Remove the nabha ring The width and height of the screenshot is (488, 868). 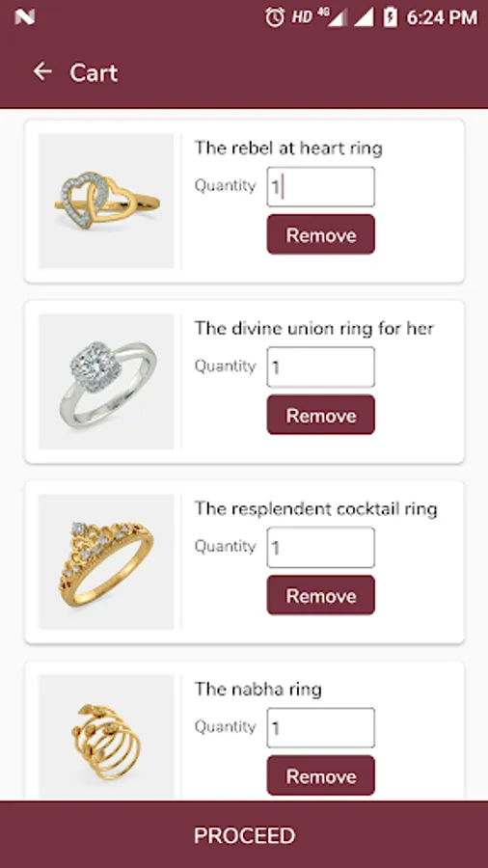pyautogui.click(x=320, y=775)
